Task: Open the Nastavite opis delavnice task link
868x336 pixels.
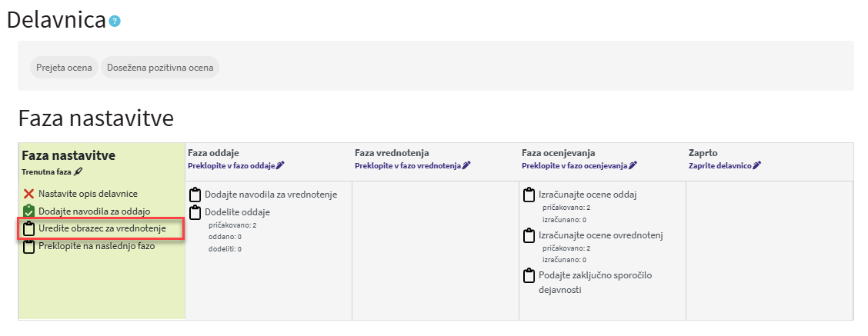Action: pos(88,194)
